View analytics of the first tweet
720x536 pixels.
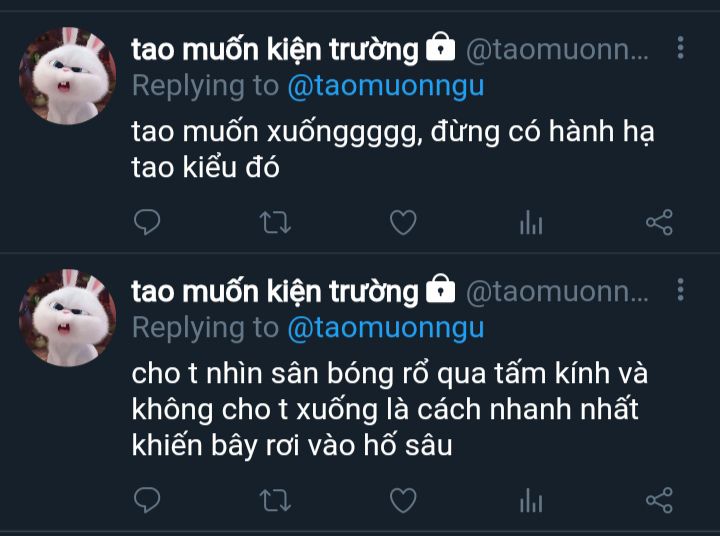(x=531, y=222)
